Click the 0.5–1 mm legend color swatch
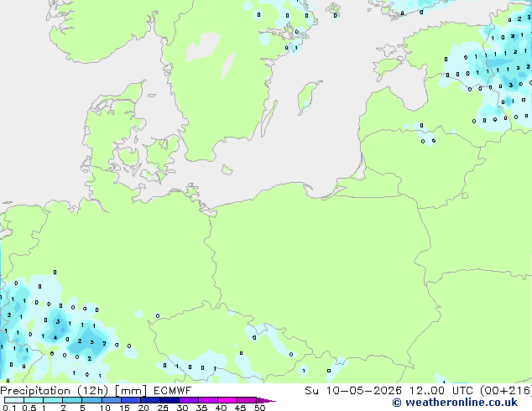The height and width of the screenshot is (411, 532). (x=34, y=400)
